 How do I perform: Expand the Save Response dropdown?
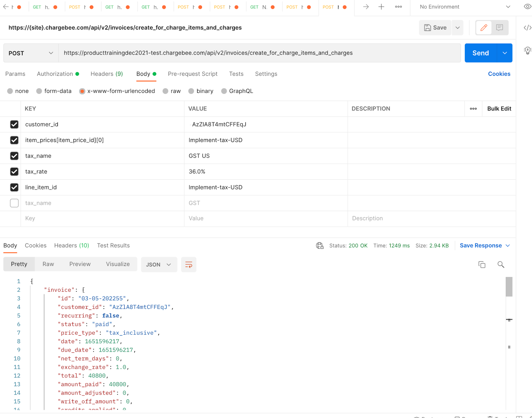508,246
